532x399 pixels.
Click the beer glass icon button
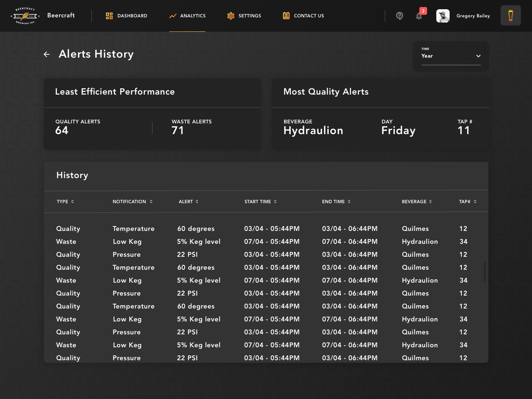click(511, 16)
